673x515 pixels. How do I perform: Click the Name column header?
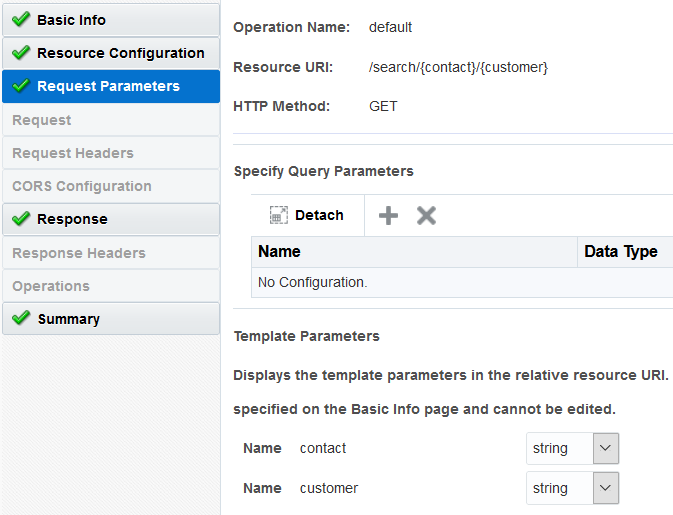279,251
